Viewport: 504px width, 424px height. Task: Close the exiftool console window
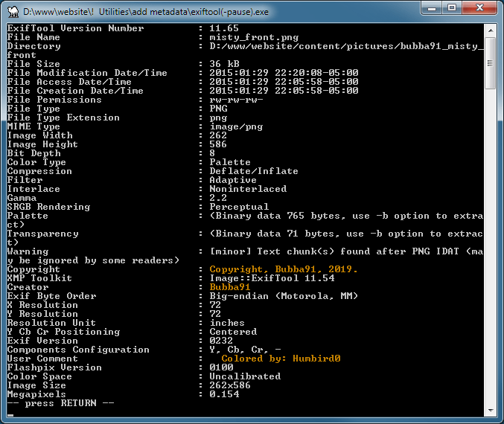(480, 7)
